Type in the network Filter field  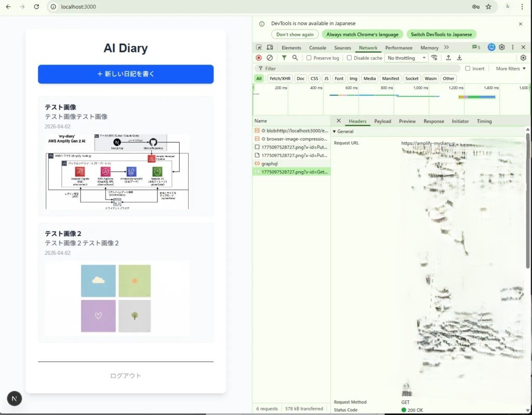[358, 69]
